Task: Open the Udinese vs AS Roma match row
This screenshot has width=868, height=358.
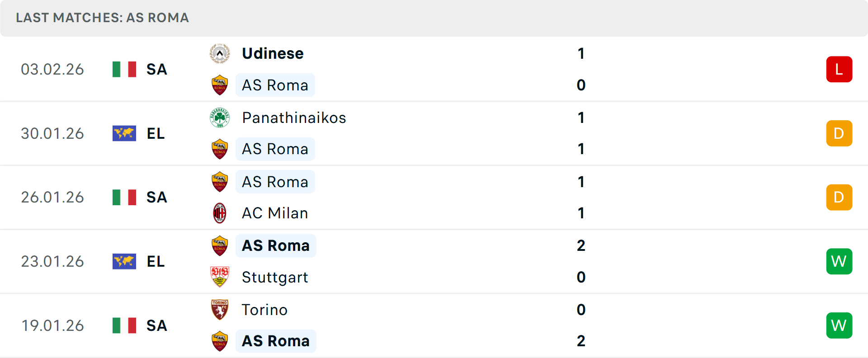Action: point(434,69)
